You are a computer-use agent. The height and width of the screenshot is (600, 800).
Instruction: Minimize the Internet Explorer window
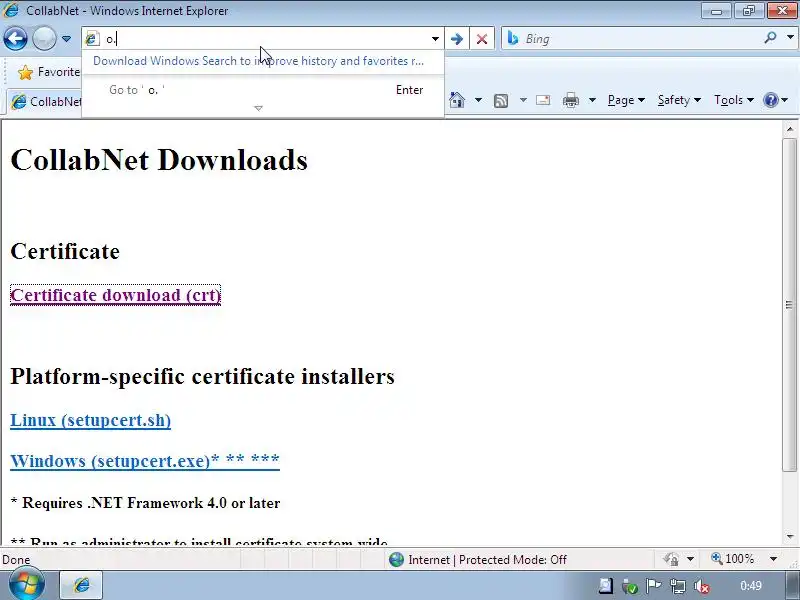pos(717,11)
